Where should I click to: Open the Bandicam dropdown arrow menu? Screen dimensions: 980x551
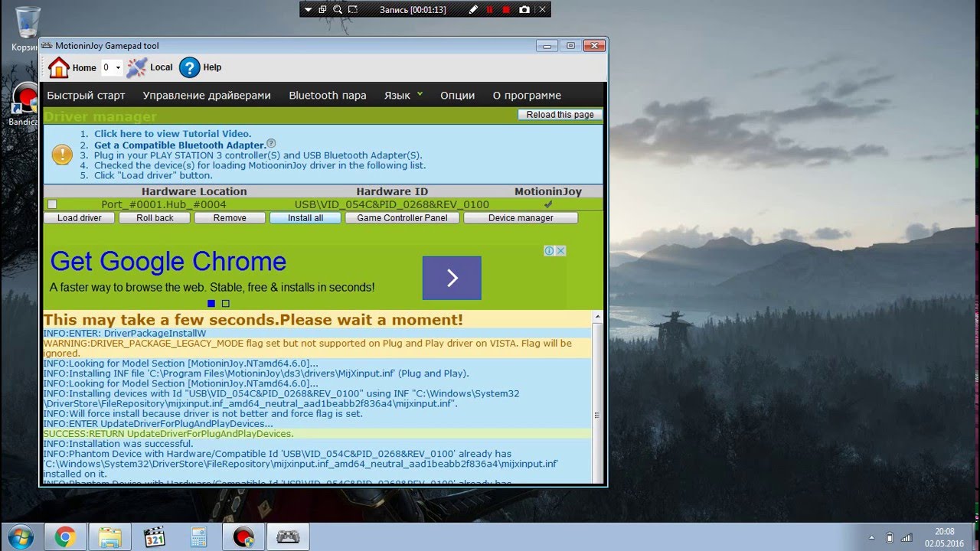308,10
